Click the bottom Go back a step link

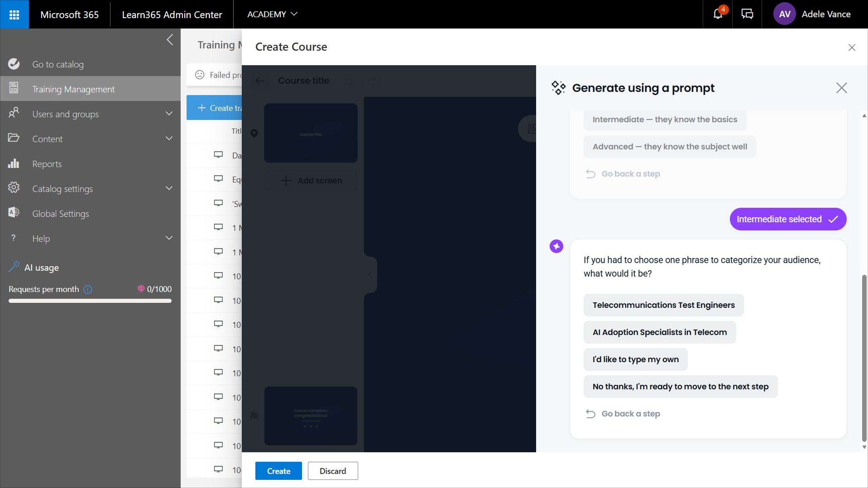(x=630, y=414)
